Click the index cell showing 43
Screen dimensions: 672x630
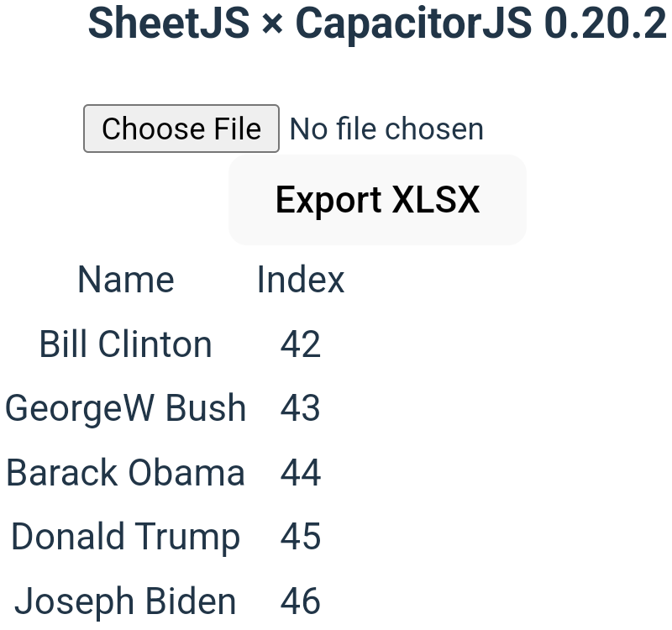click(301, 408)
